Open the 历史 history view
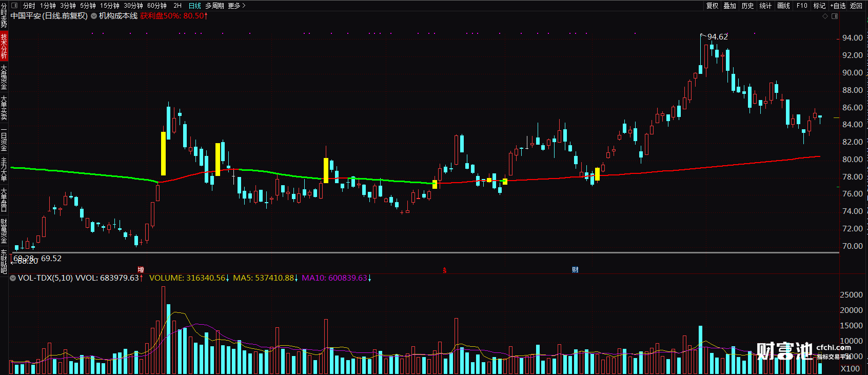868x375 pixels. [748, 6]
